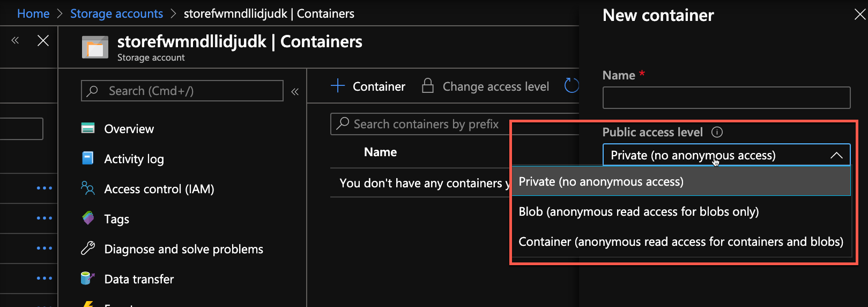Image resolution: width=868 pixels, height=307 pixels.
Task: Click the add Container button
Action: pos(368,86)
